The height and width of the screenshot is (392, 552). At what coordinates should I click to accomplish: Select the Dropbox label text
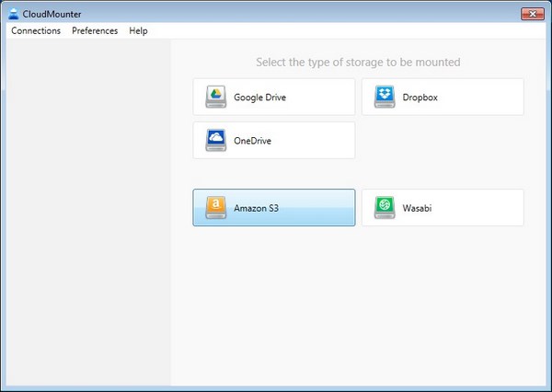click(x=420, y=98)
